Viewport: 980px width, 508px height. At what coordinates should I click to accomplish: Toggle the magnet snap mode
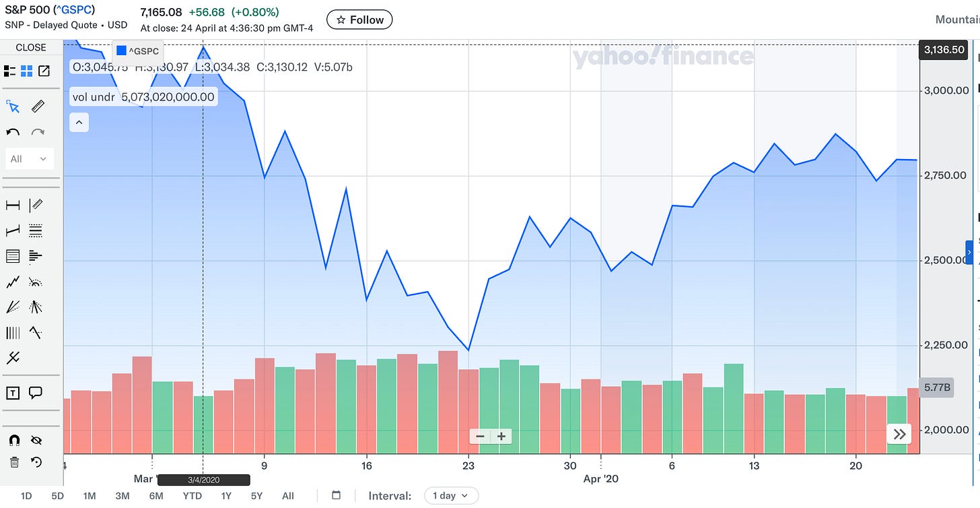tap(13, 440)
